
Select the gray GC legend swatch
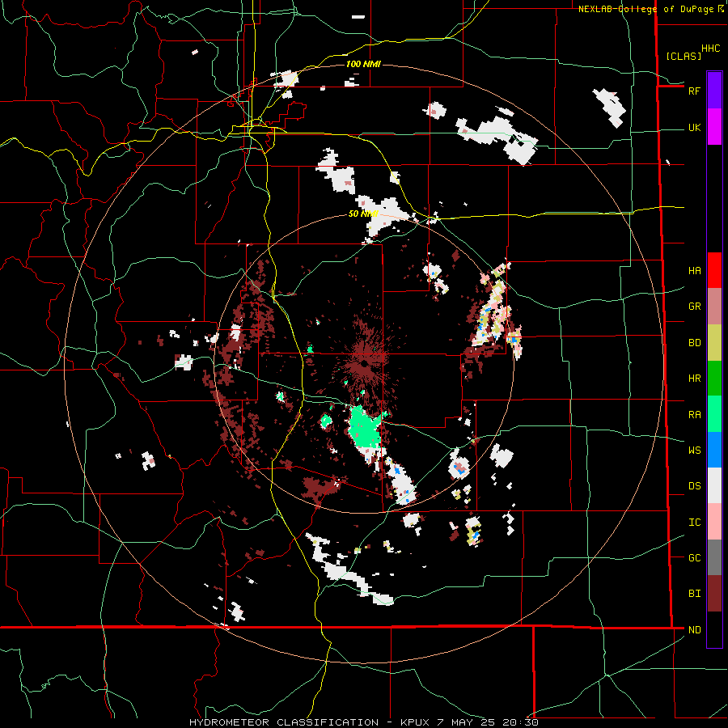tap(714, 557)
